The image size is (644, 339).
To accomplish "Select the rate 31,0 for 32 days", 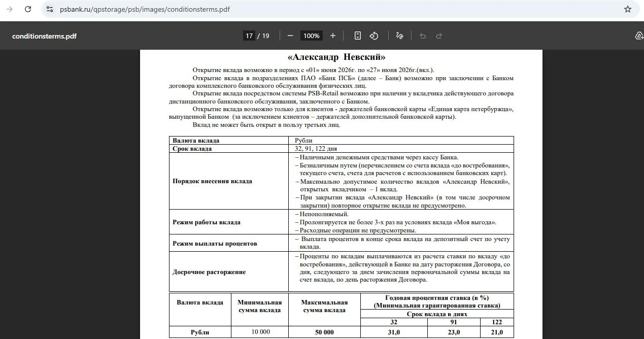I will pyautogui.click(x=394, y=332).
